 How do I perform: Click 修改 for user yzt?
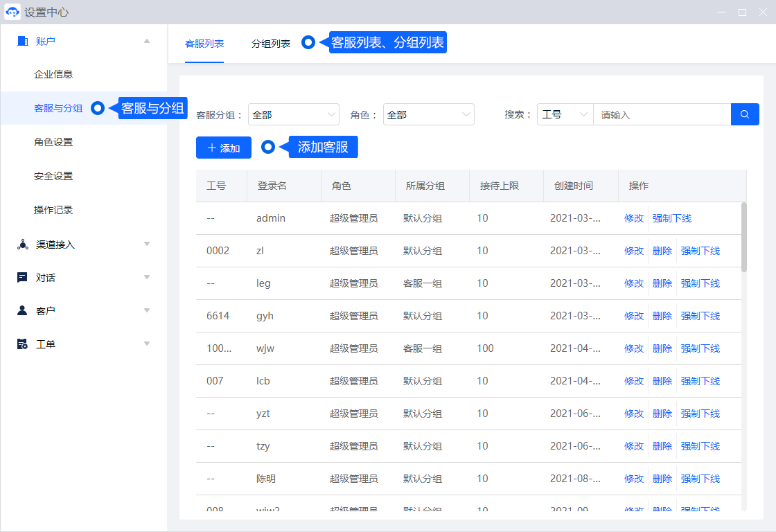[634, 414]
